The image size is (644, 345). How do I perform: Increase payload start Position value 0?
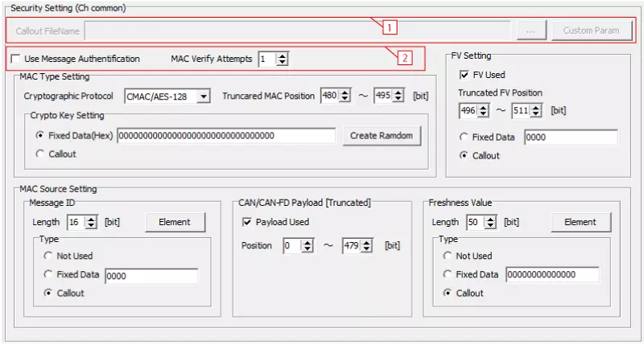pyautogui.click(x=308, y=242)
